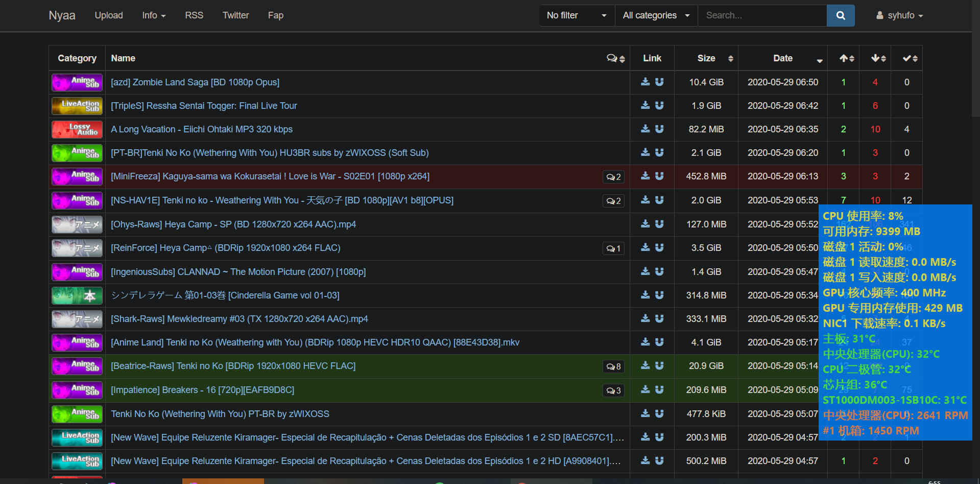Open magnet link for Tenki No Ko PT-BR zWIXOSS

point(659,413)
